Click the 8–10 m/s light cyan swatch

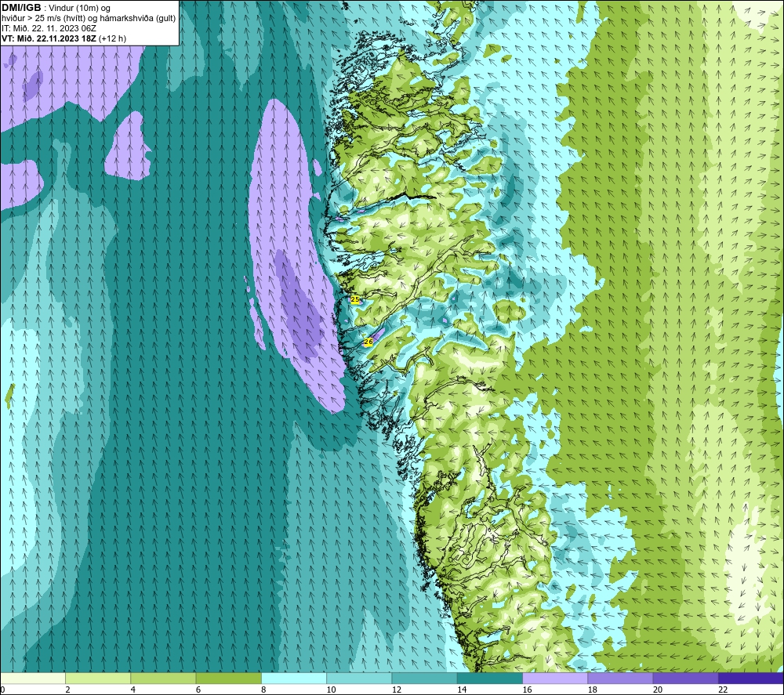click(294, 678)
